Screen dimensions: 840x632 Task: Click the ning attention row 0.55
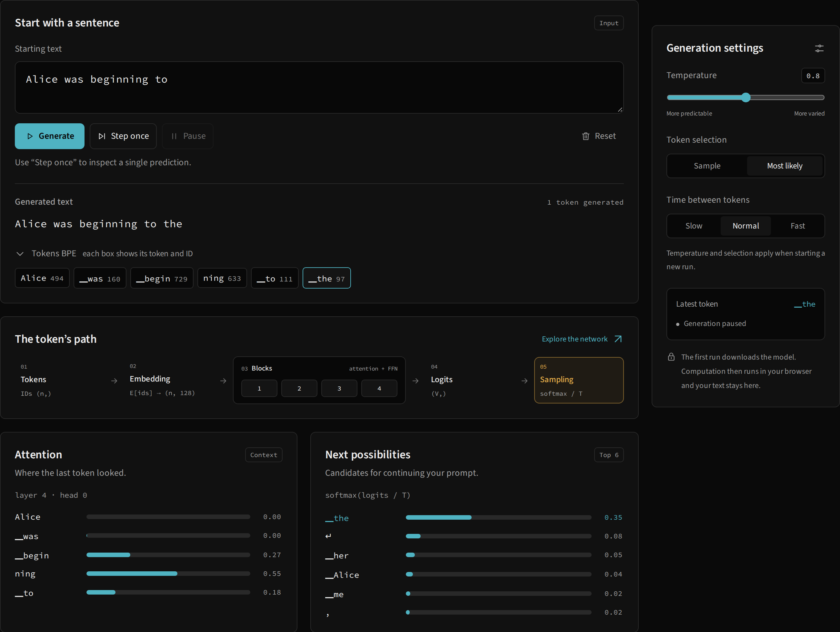click(148, 574)
